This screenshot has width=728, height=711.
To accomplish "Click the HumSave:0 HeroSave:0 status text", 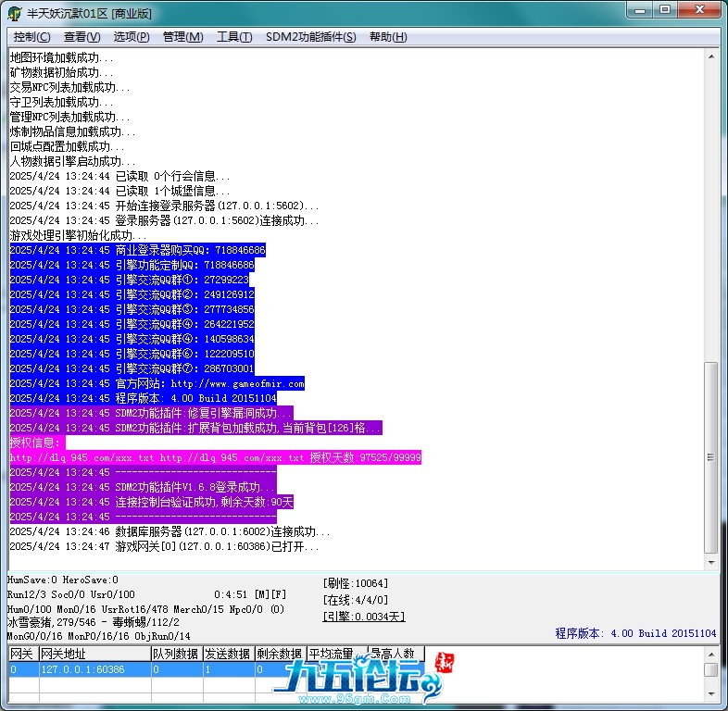I will [x=63, y=580].
